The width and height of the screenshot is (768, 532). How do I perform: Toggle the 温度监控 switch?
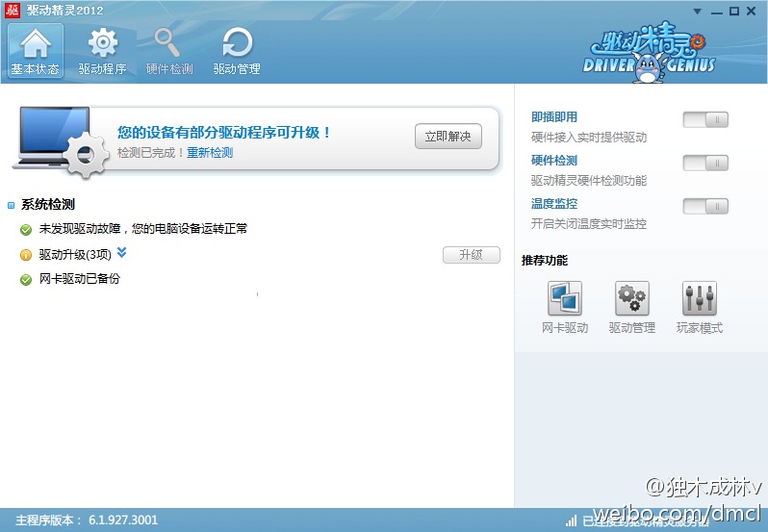[x=705, y=206]
